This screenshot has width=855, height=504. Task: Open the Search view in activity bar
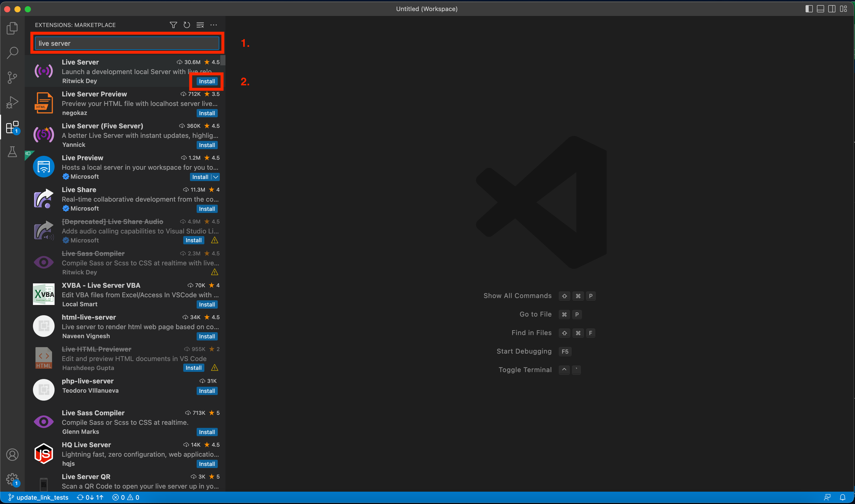[12, 53]
